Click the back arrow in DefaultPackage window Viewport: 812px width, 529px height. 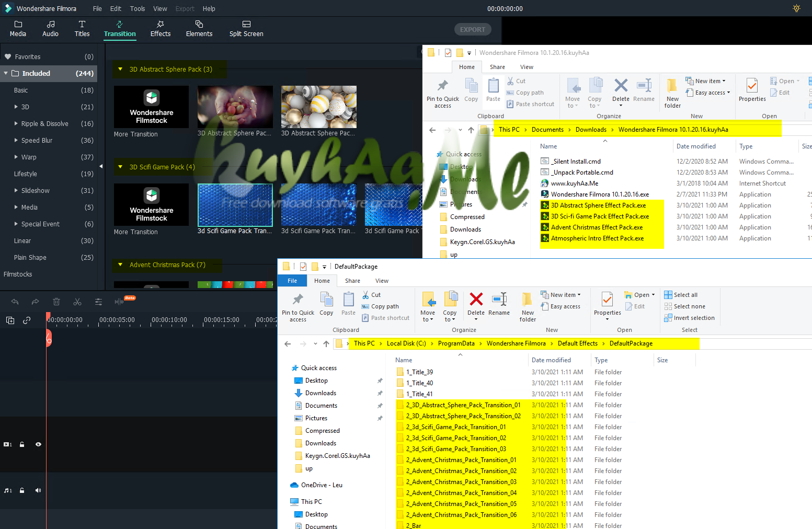point(288,343)
